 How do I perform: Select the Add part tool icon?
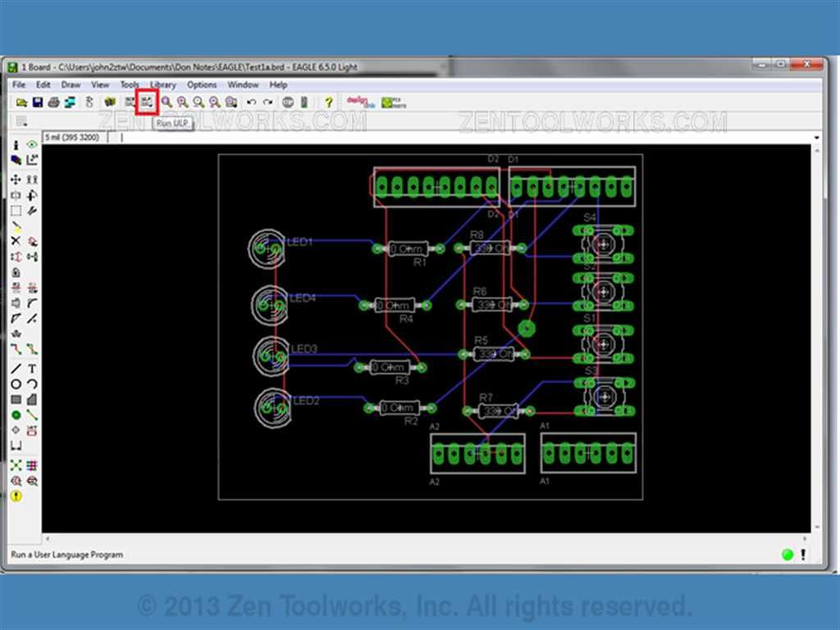(x=32, y=241)
